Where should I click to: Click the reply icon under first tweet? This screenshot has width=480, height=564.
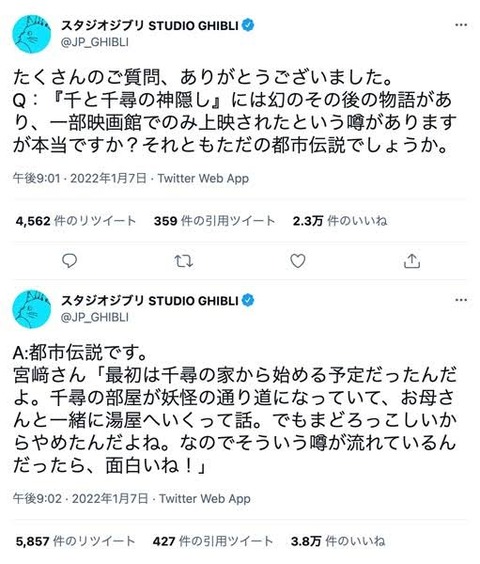coord(69,261)
